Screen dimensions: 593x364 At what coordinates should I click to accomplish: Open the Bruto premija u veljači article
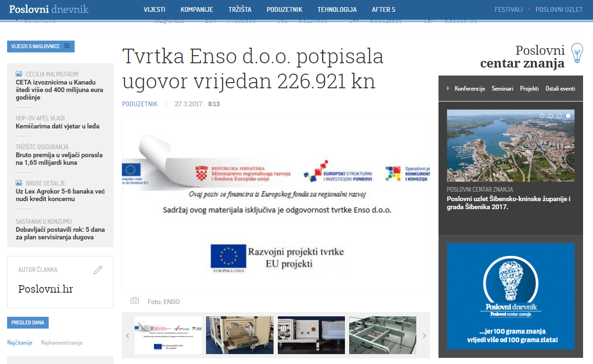point(59,159)
